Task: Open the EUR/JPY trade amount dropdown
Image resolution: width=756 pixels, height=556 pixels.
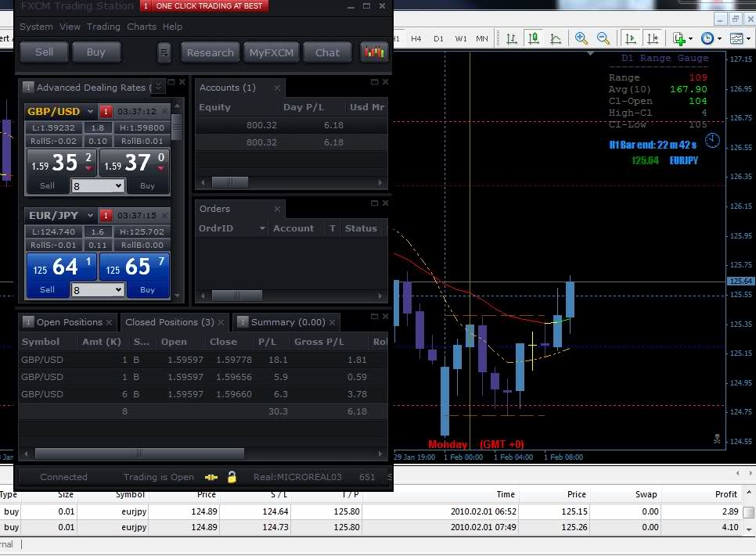Action: (x=118, y=290)
